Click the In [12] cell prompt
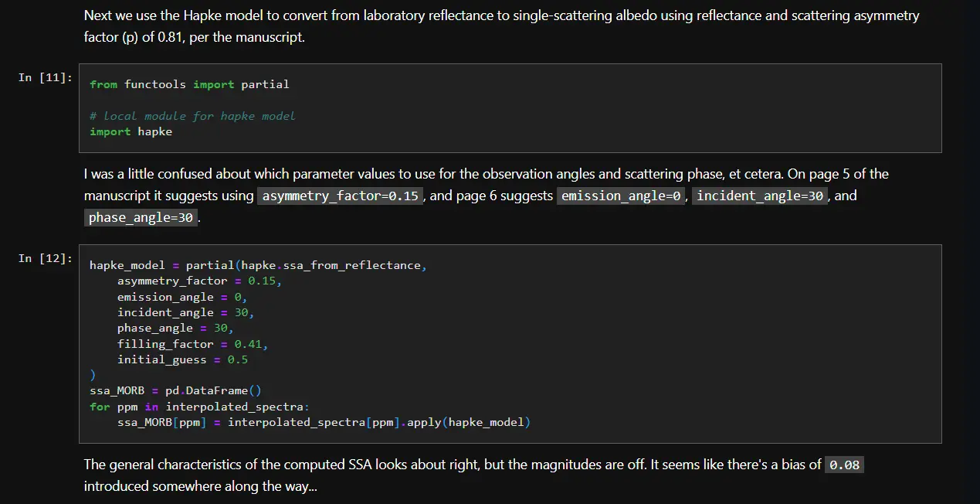The image size is (980, 504). 46,258
